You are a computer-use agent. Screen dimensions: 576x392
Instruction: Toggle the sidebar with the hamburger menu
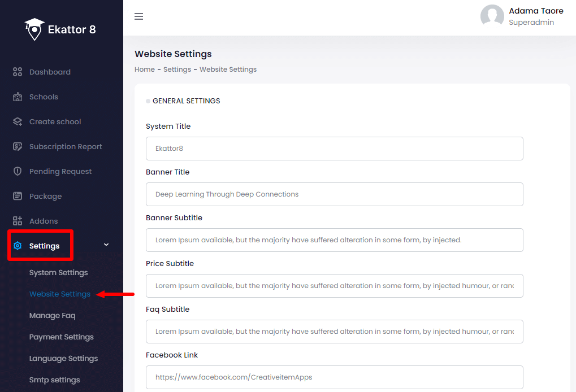coord(138,16)
